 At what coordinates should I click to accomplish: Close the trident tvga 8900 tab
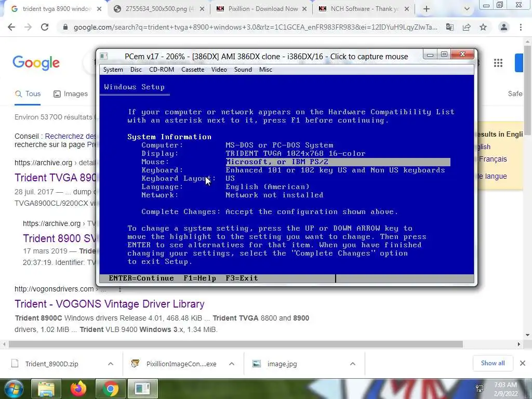(x=99, y=9)
